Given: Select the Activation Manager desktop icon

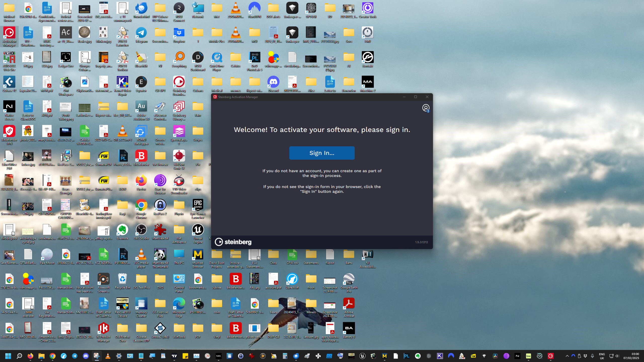Looking at the screenshot, I should tap(9, 37).
